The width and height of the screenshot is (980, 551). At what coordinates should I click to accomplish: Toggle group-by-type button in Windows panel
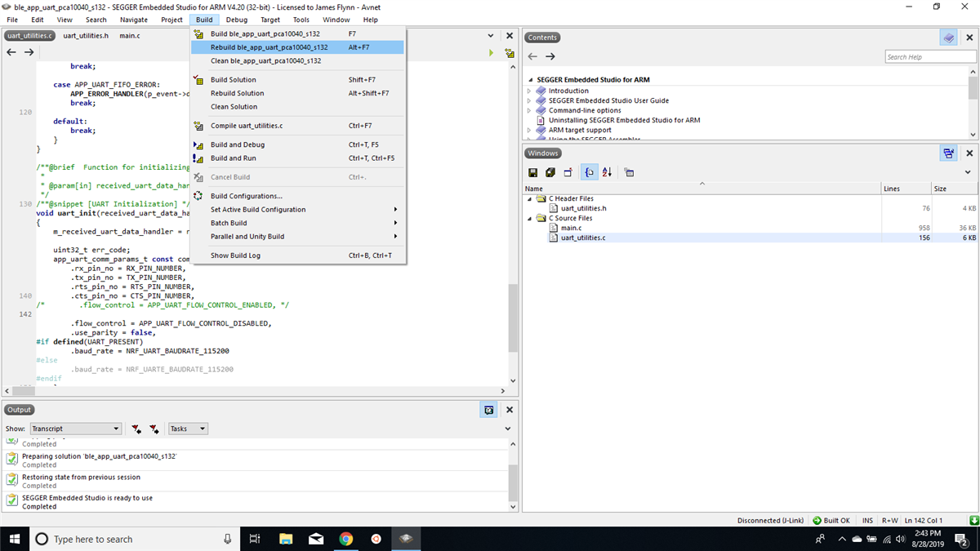point(589,172)
